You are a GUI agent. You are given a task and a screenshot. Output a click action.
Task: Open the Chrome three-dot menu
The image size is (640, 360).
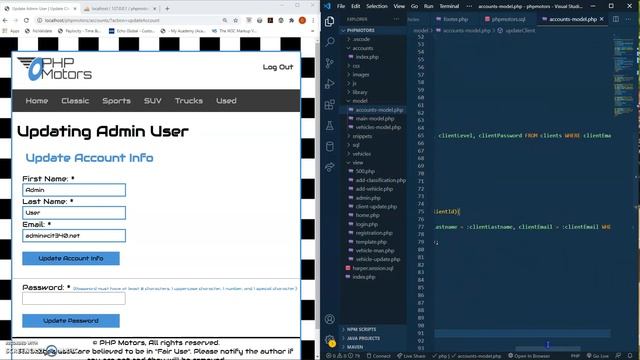(x=313, y=20)
